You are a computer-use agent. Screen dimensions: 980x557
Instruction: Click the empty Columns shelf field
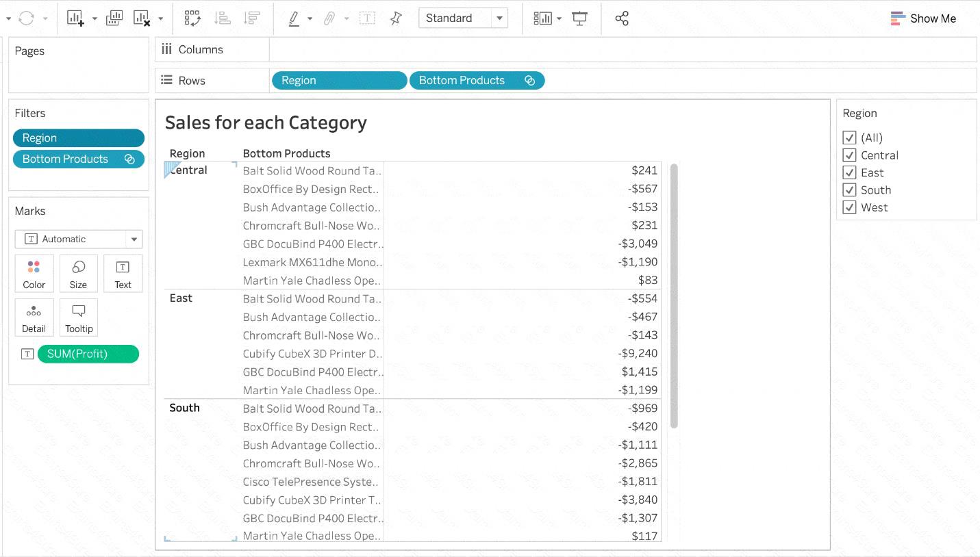click(x=623, y=49)
